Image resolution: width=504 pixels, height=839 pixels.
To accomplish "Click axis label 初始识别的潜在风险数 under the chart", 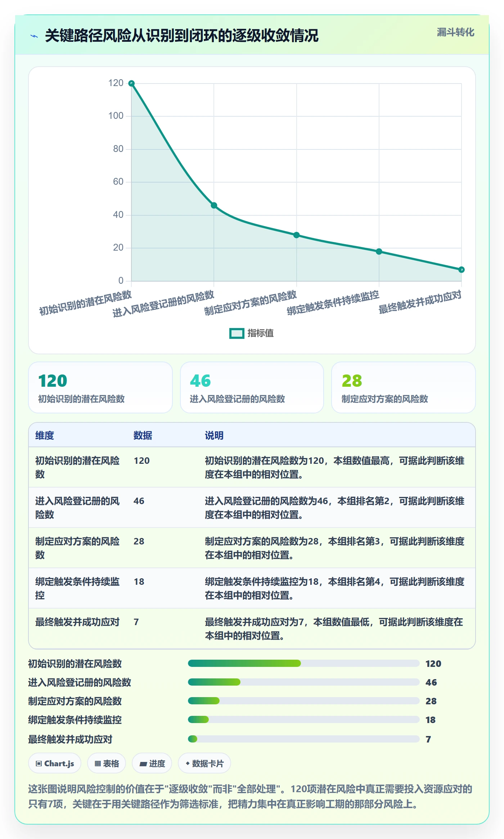I will [x=85, y=303].
